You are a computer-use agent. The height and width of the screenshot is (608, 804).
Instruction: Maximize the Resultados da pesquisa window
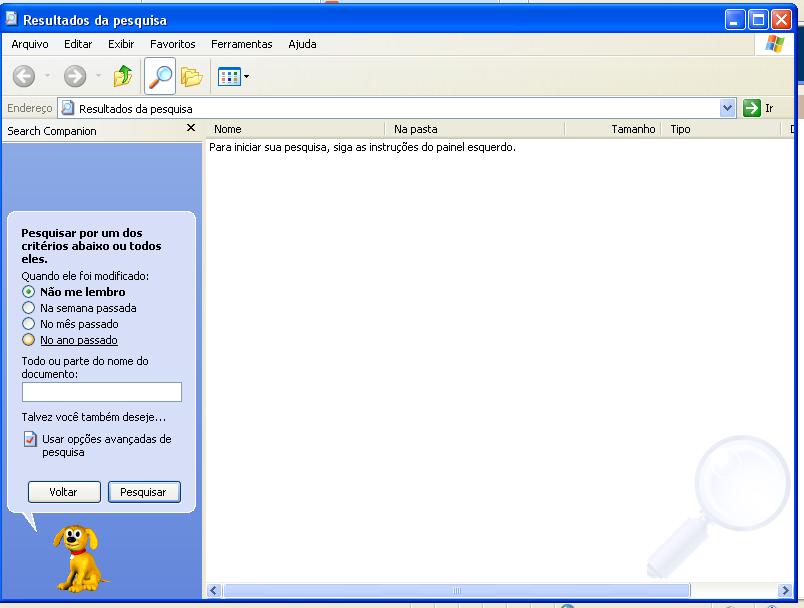coord(758,21)
